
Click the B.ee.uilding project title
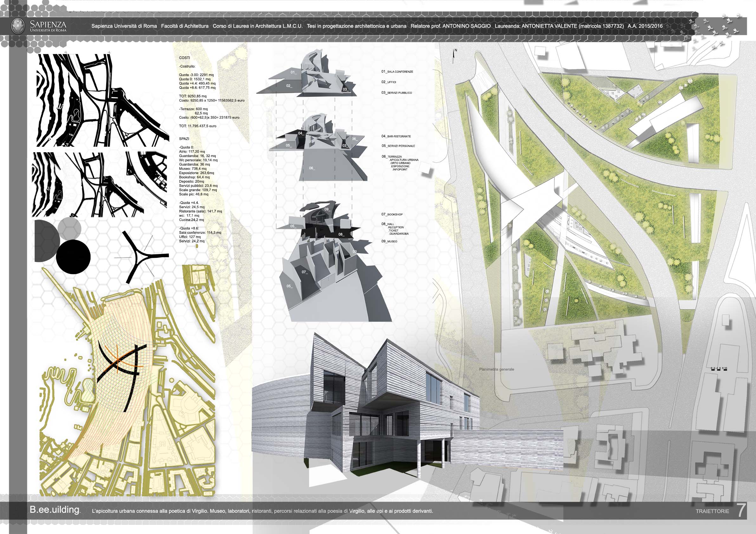(x=55, y=510)
